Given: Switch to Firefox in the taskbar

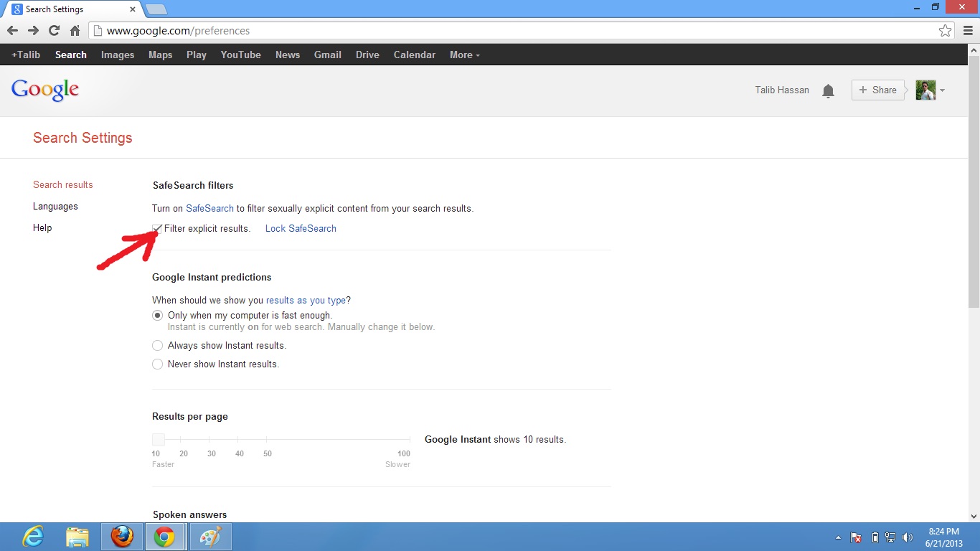Looking at the screenshot, I should (122, 537).
